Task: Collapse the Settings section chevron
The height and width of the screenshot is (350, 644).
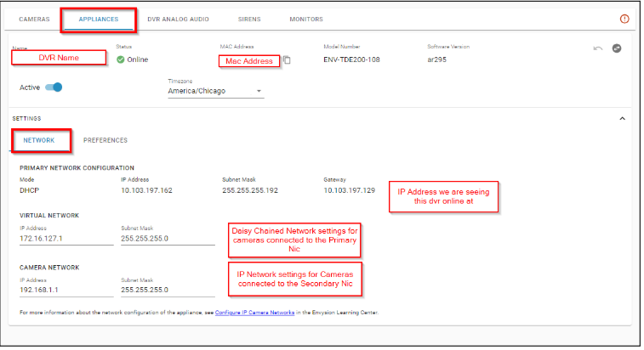Action: [622, 119]
